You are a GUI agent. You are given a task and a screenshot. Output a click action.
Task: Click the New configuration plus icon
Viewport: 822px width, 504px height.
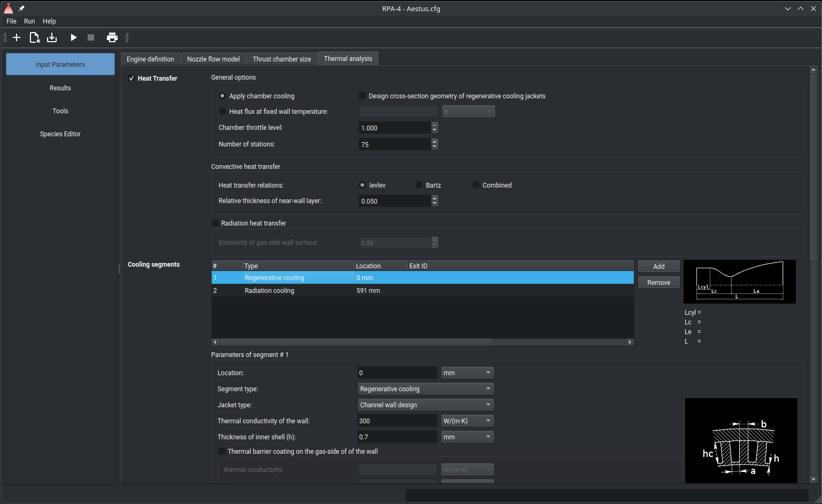click(17, 37)
